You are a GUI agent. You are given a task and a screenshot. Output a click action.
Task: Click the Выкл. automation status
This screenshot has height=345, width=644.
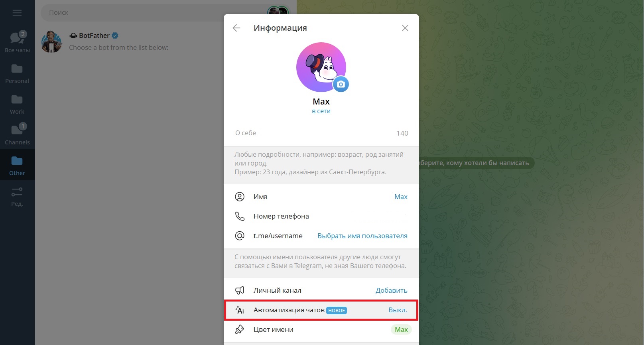[x=398, y=310]
